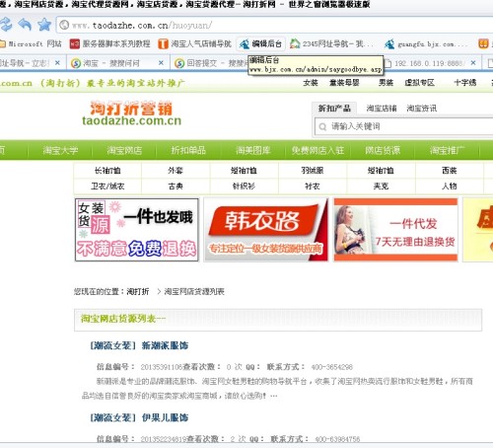Click the address bar URL field
493x448 pixels.
point(274,25)
